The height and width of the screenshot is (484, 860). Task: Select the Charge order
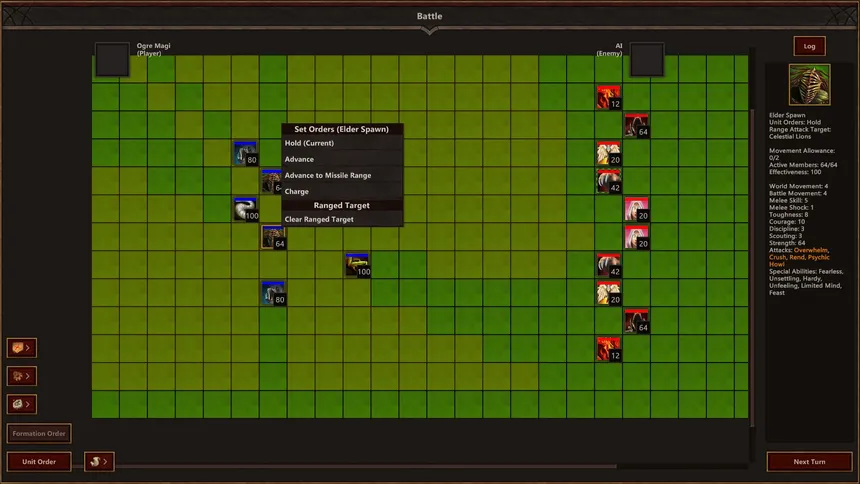pyautogui.click(x=342, y=192)
